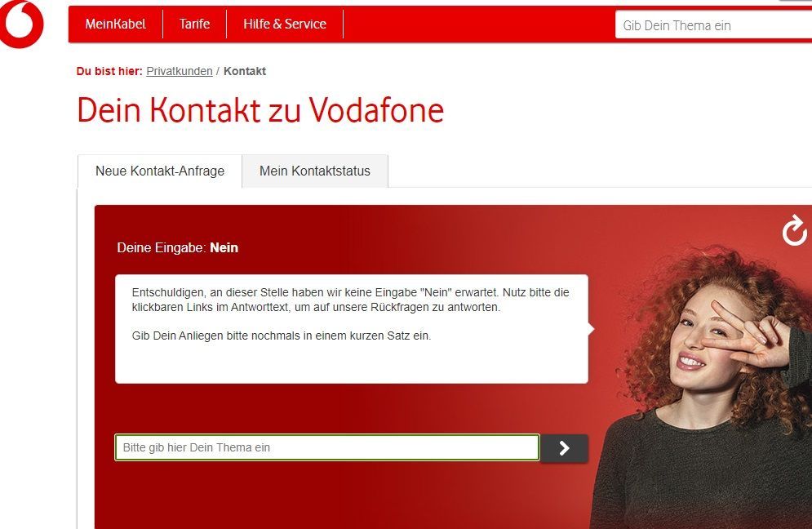This screenshot has height=529, width=812.
Task: Click the 'Entschuldigen' paragraph in the answer bubble
Action: pos(351,300)
